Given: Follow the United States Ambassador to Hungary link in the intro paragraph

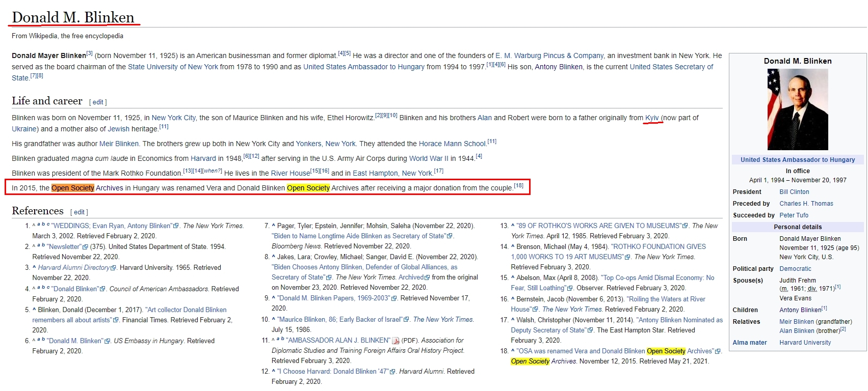Looking at the screenshot, I should click(364, 67).
